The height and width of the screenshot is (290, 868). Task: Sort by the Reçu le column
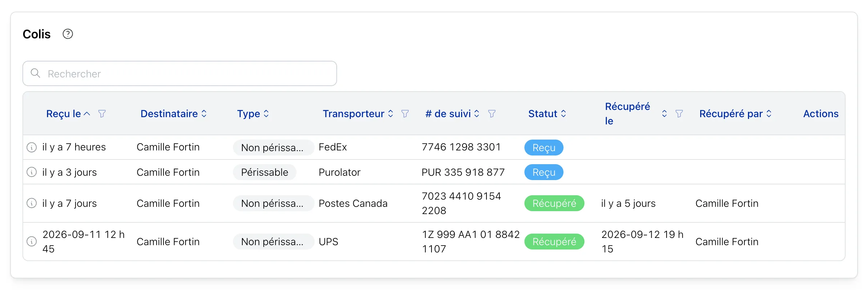[68, 114]
